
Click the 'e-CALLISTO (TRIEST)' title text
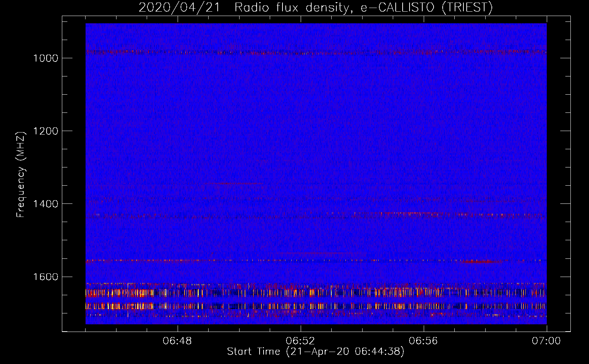point(427,8)
